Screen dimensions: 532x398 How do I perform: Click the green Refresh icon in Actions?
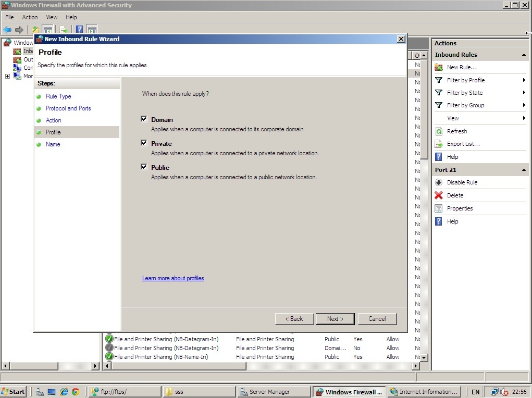[x=439, y=131]
